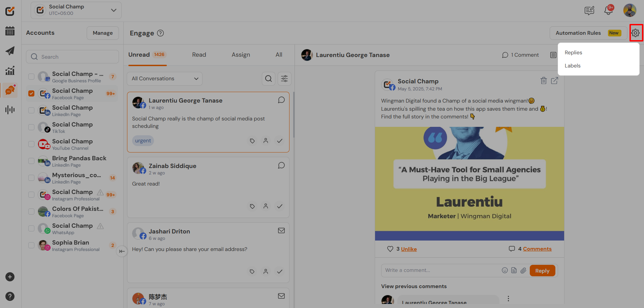644x308 pixels.
Task: Mark Laurentiu conversation as read checkmark
Action: coord(280,141)
